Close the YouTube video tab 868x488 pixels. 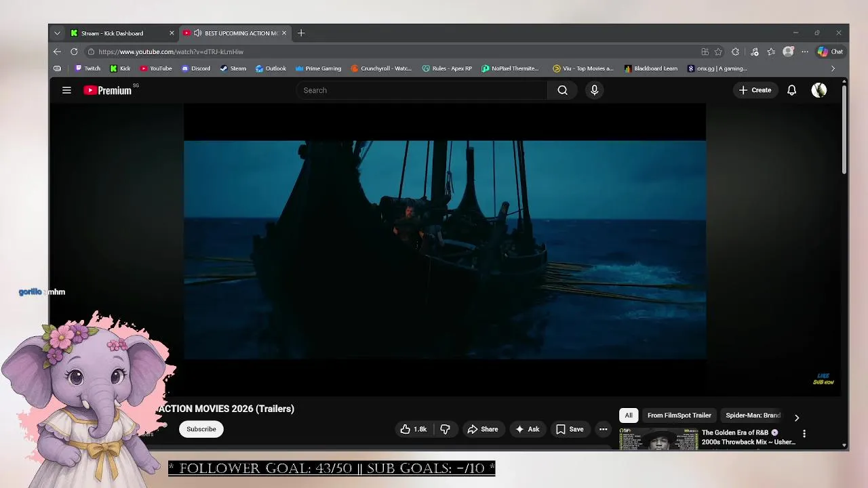284,33
